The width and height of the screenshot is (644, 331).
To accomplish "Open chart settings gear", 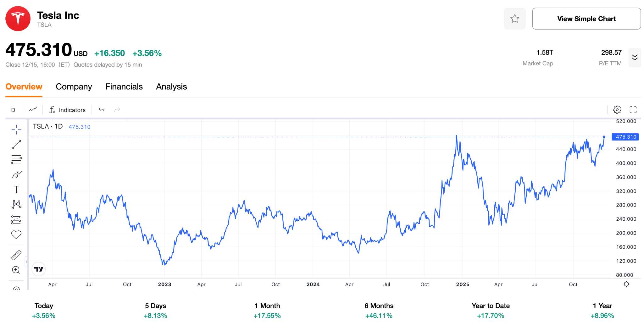I will point(617,110).
